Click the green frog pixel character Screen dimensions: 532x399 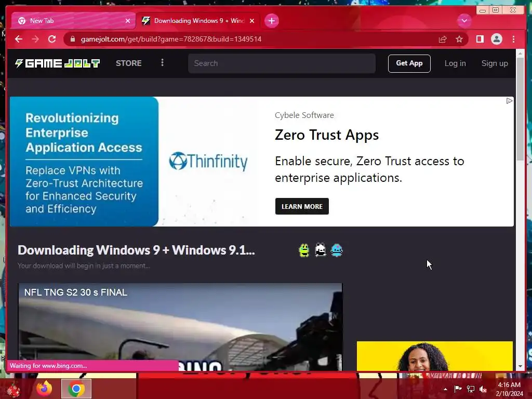[304, 250]
